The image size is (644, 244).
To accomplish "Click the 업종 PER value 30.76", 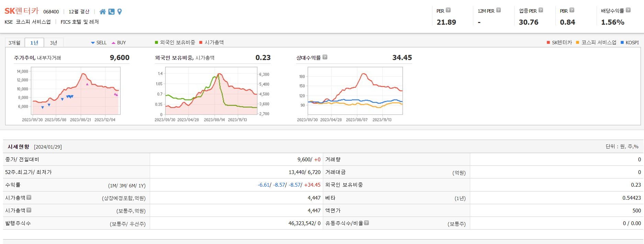I will point(529,22).
